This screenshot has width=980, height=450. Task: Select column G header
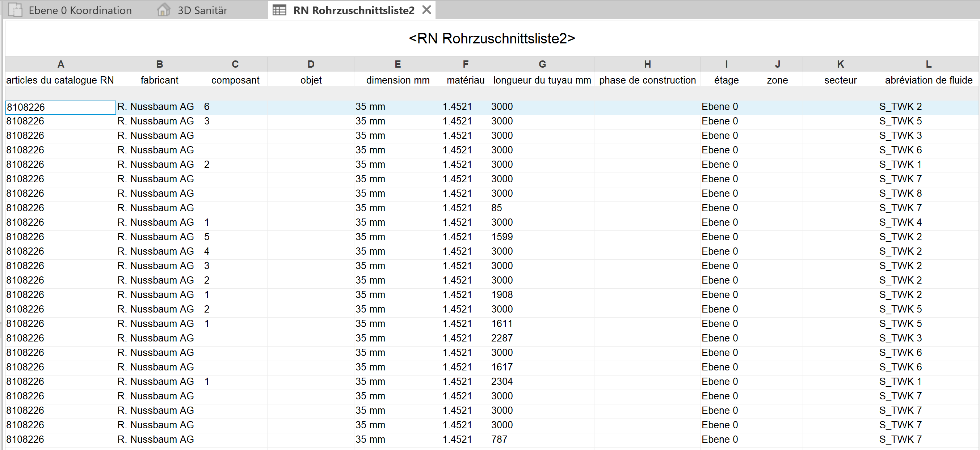[x=542, y=64]
